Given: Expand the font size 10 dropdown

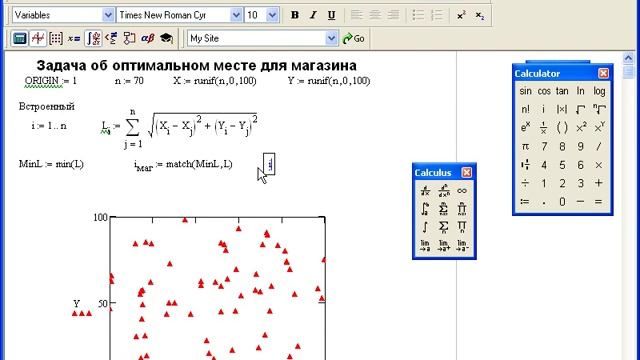Looking at the screenshot, I should point(272,15).
